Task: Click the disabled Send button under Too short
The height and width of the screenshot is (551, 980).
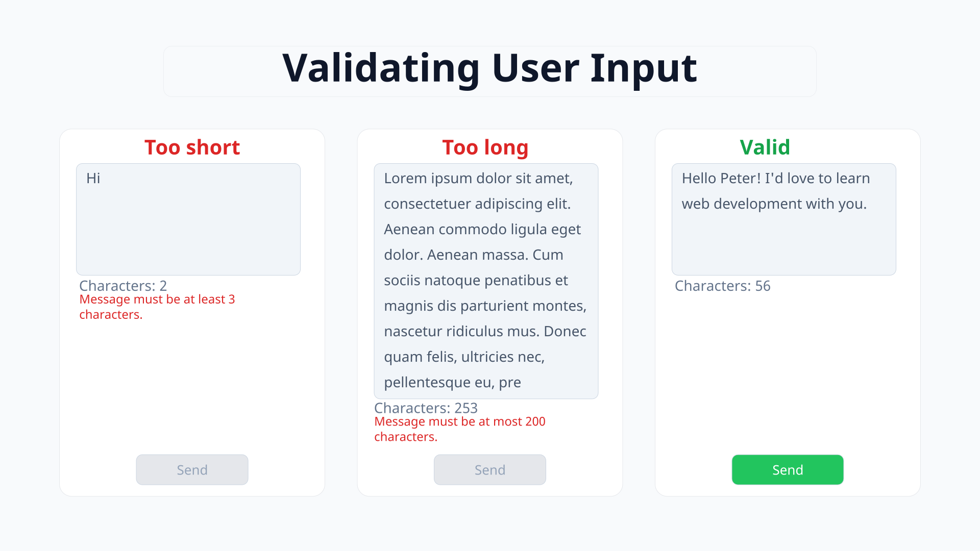Action: 192,470
